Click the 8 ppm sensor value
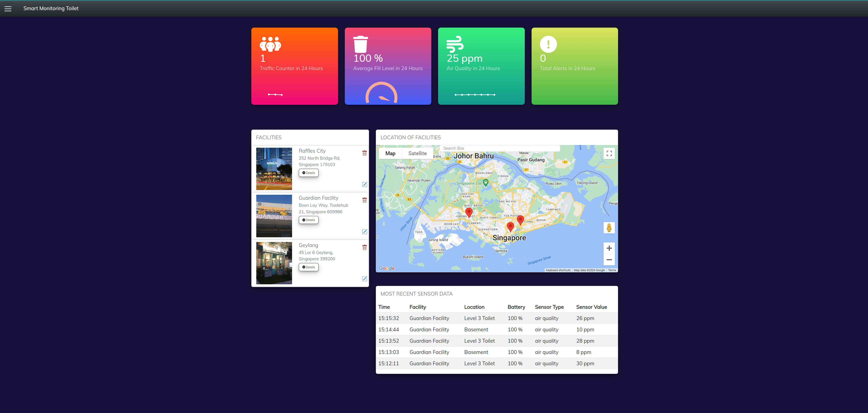Viewport: 868px width, 413px height. 583,352
